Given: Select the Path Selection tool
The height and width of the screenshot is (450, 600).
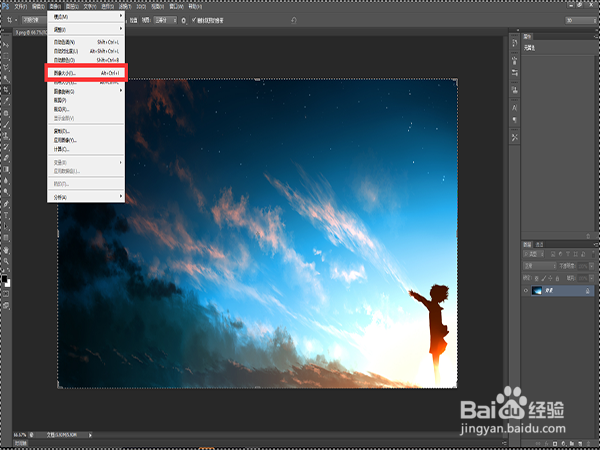Looking at the screenshot, I should (6, 227).
